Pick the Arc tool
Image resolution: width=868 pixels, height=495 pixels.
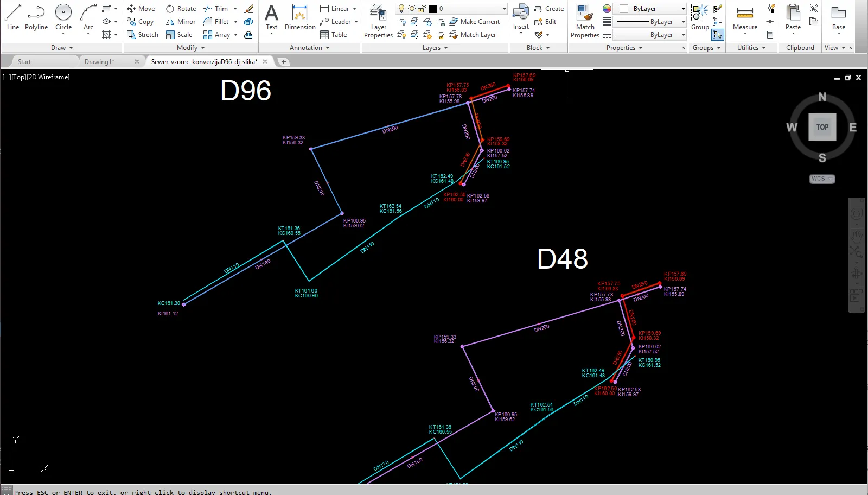pos(88,16)
